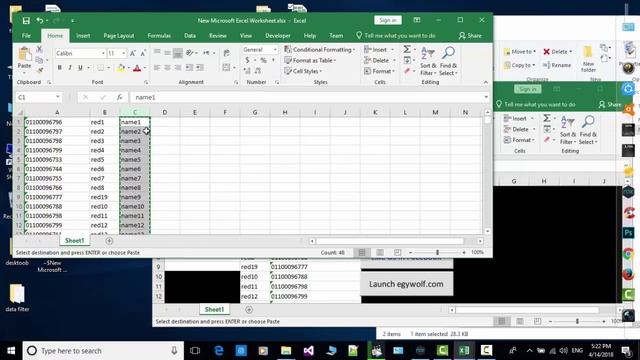The height and width of the screenshot is (360, 640).
Task: Click AutoSum sigma icon in front Excel
Action: click(407, 49)
